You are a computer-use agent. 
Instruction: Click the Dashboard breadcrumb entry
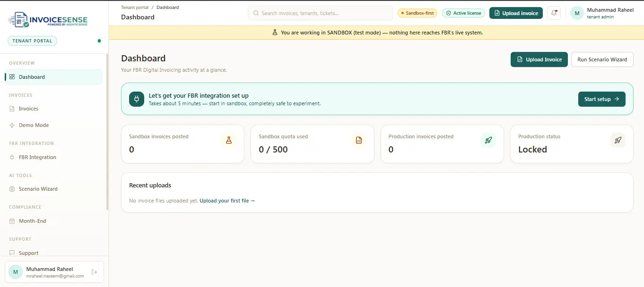167,8
